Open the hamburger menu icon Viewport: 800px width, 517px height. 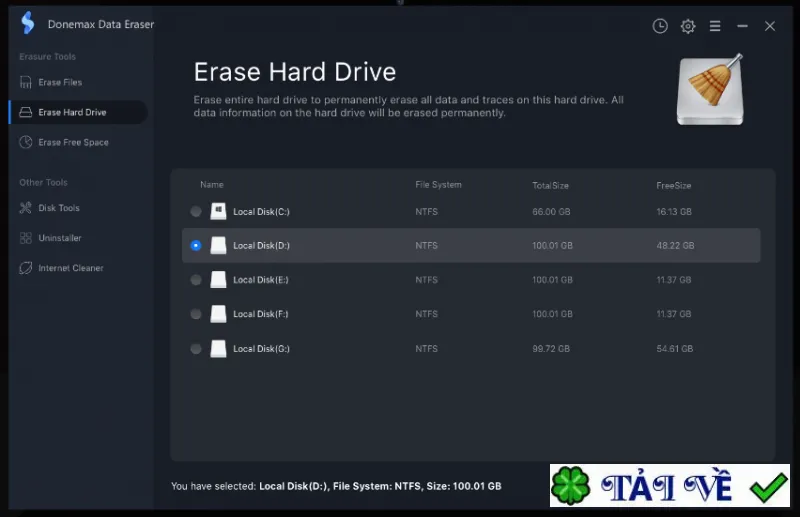pyautogui.click(x=715, y=26)
